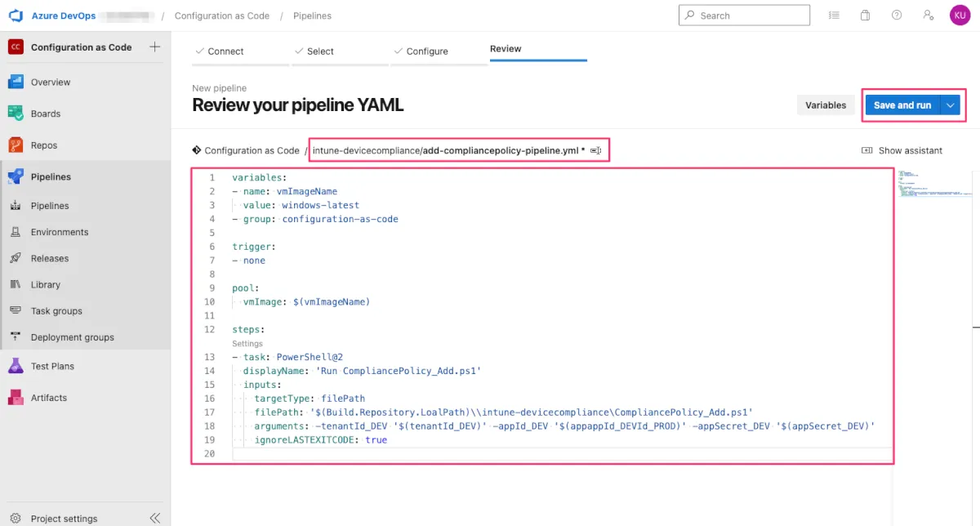Screen dimensions: 980x526
Task: Add new item with the plus icon
Action: point(155,47)
